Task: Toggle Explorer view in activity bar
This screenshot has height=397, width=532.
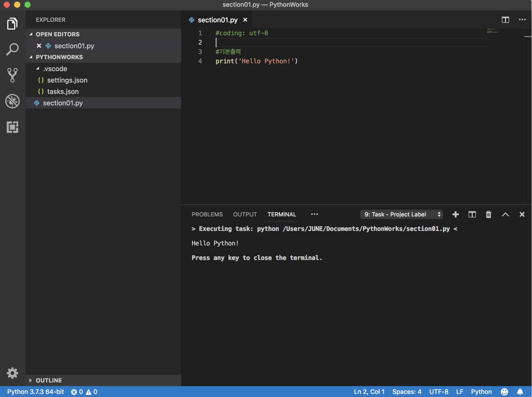Action: (12, 24)
